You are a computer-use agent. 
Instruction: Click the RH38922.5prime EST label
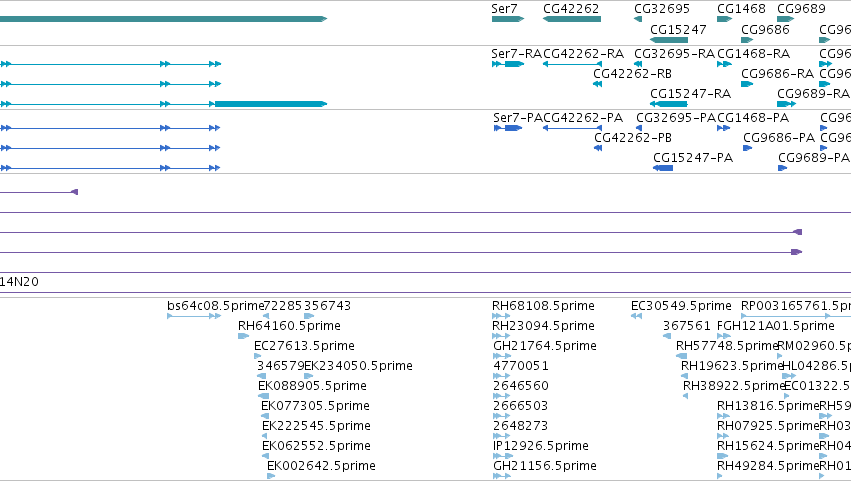click(x=734, y=386)
